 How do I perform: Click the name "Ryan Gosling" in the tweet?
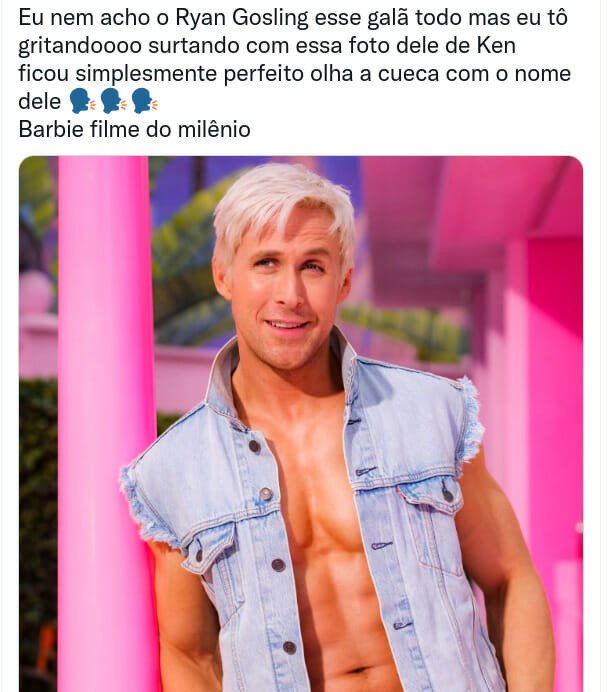[242, 19]
